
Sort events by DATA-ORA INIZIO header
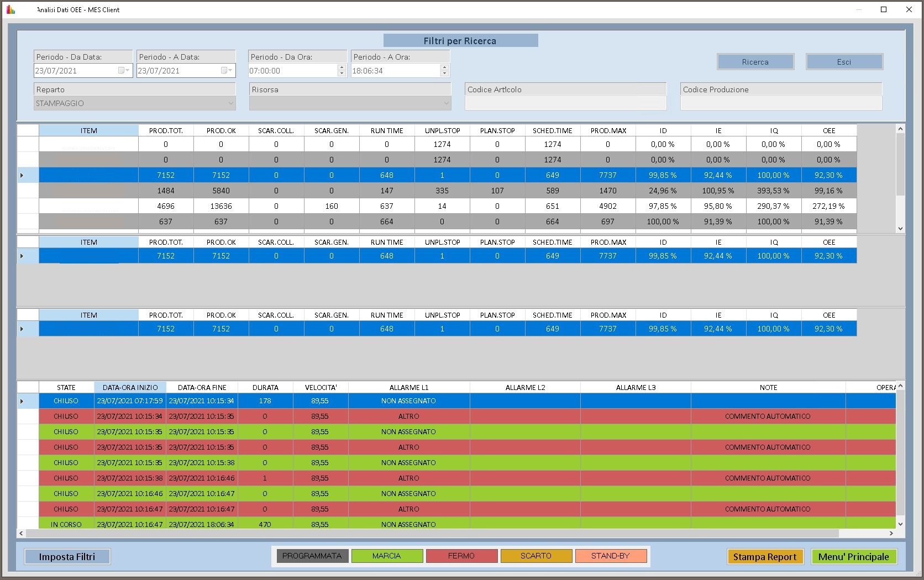(130, 388)
